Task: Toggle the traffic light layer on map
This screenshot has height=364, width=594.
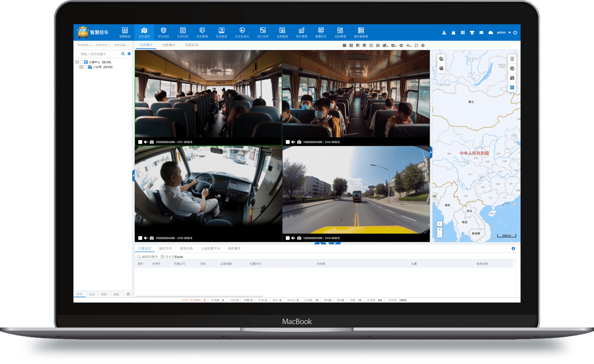Action: [x=512, y=59]
